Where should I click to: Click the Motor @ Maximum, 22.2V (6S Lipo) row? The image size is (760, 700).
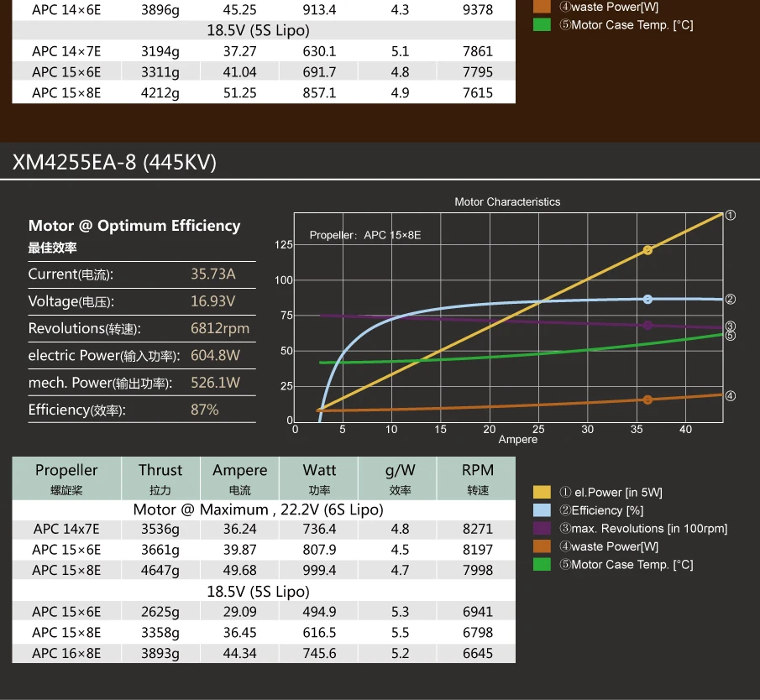(x=264, y=509)
